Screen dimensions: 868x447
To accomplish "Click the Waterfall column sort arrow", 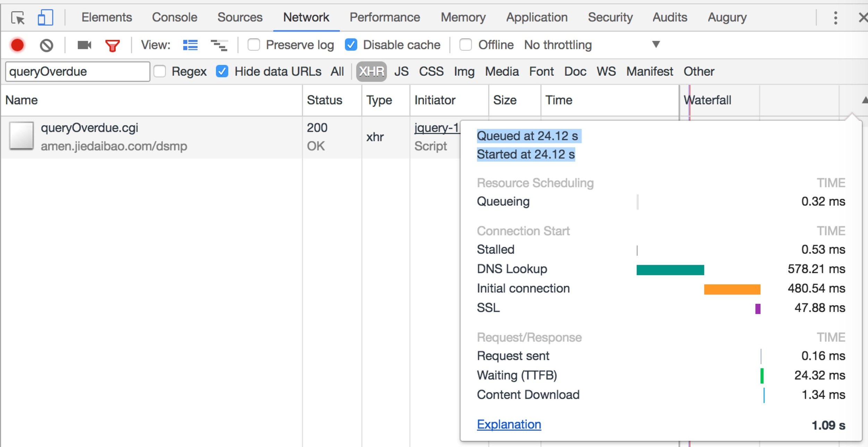I will 864,100.
